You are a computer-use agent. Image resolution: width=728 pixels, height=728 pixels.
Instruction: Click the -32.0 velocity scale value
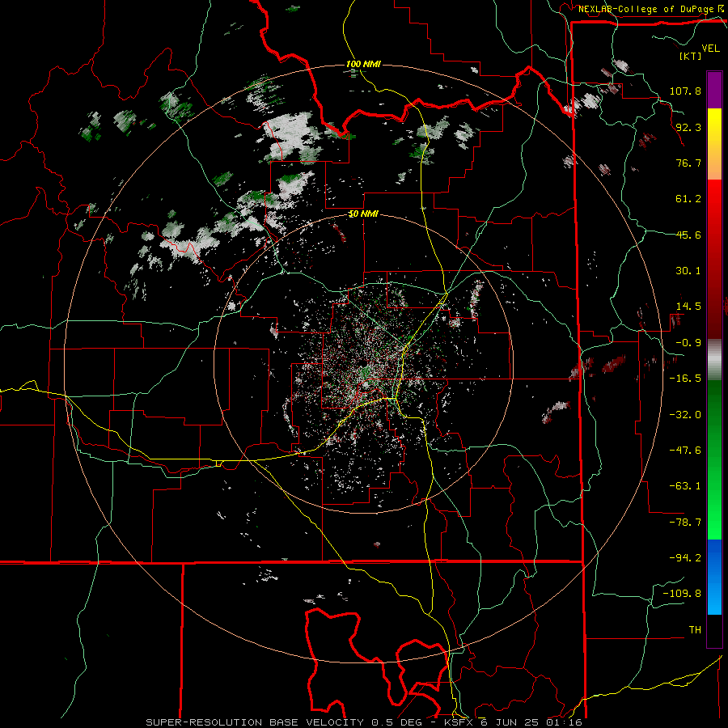click(685, 415)
